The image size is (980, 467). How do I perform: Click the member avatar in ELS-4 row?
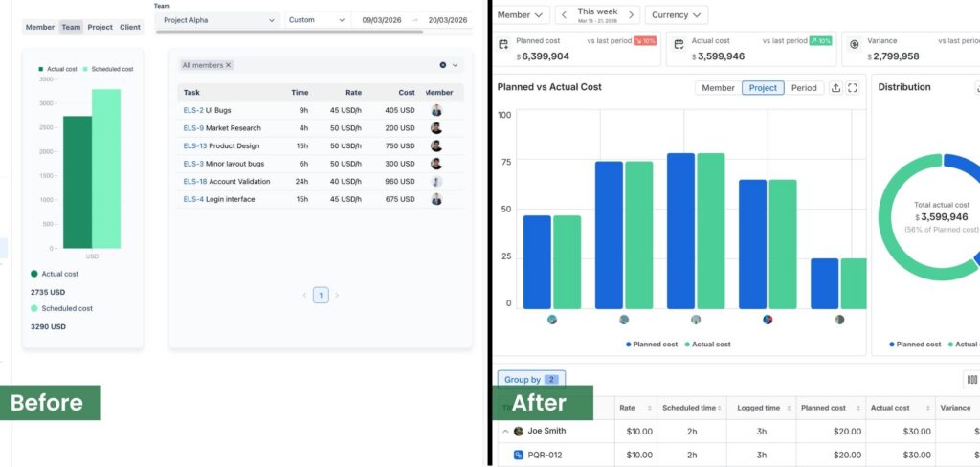[x=436, y=199]
